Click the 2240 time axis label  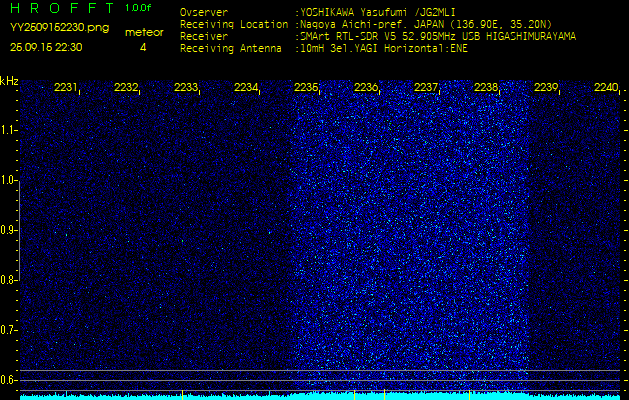[606, 87]
